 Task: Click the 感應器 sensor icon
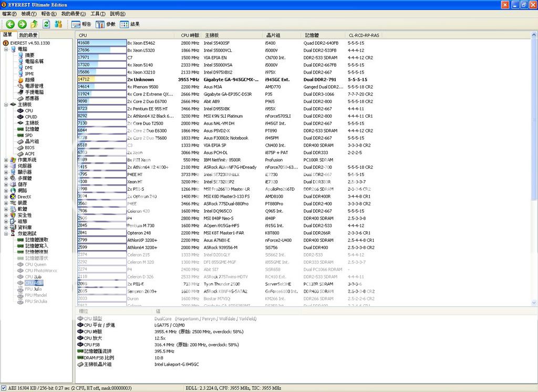click(x=20, y=98)
